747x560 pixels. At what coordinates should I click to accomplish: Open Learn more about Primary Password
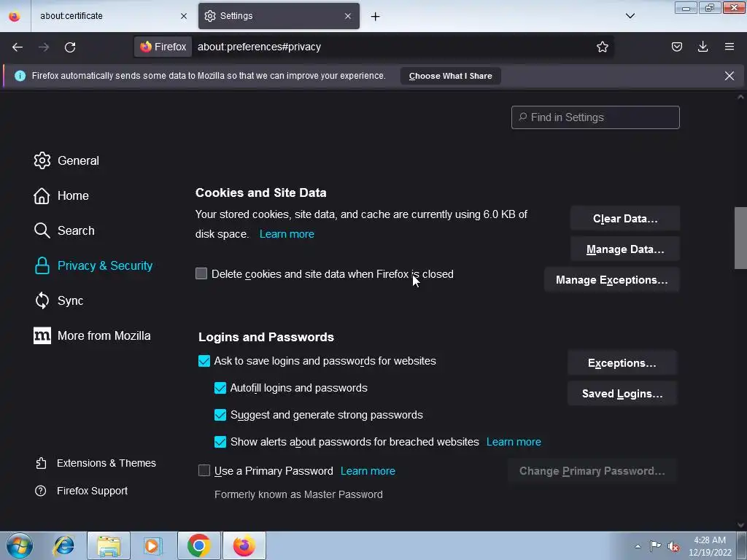tap(368, 471)
